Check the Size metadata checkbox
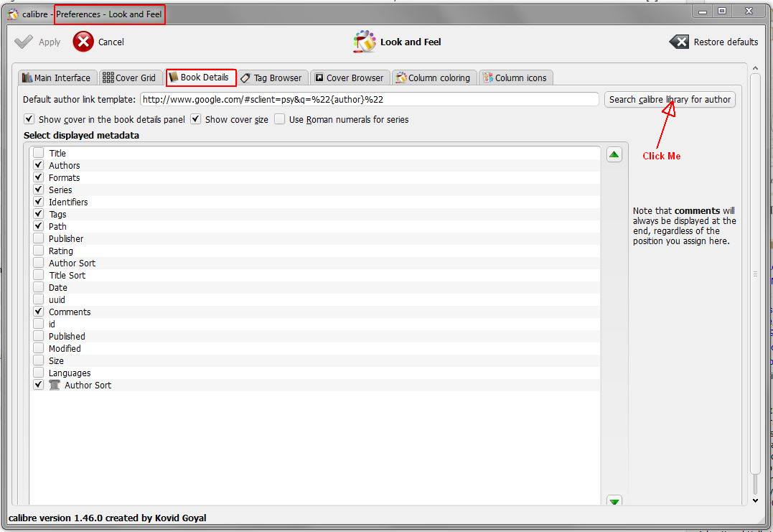Viewport: 773px width, 532px height. point(39,360)
